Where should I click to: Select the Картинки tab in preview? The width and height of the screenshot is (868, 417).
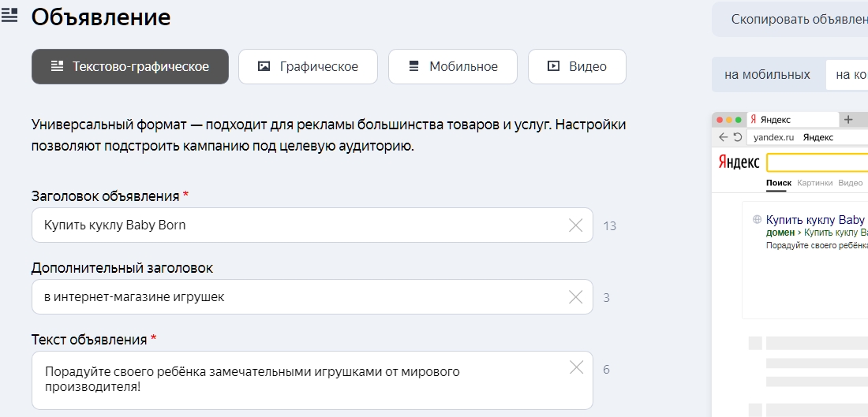pos(815,183)
